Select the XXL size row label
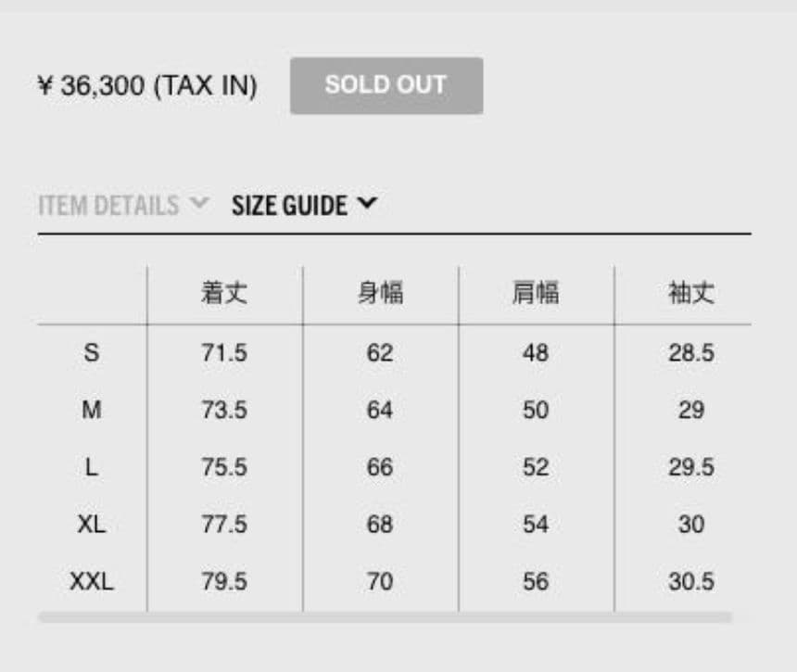 pos(92,582)
